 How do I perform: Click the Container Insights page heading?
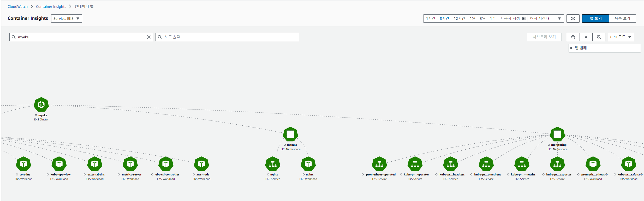(28, 18)
